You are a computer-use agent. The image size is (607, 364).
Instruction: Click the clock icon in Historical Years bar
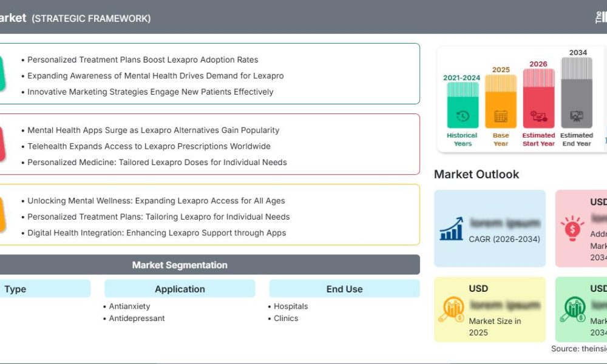coord(463,116)
